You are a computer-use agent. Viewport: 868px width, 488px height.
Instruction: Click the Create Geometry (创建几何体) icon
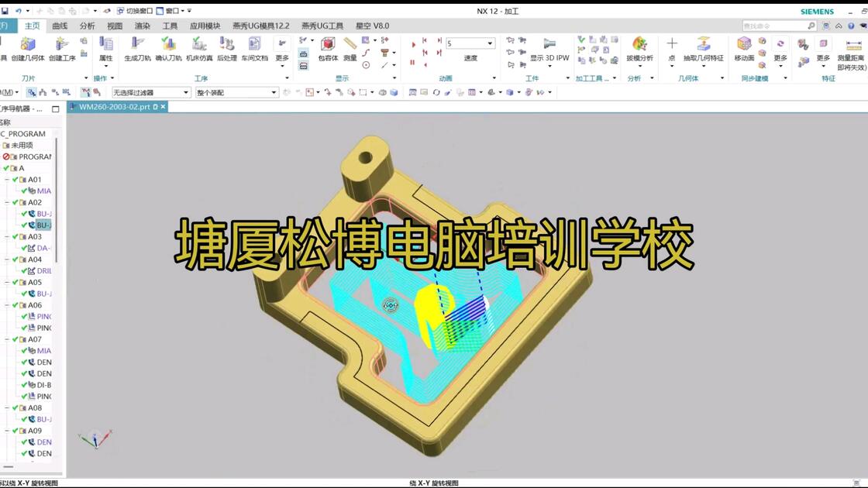(x=28, y=43)
